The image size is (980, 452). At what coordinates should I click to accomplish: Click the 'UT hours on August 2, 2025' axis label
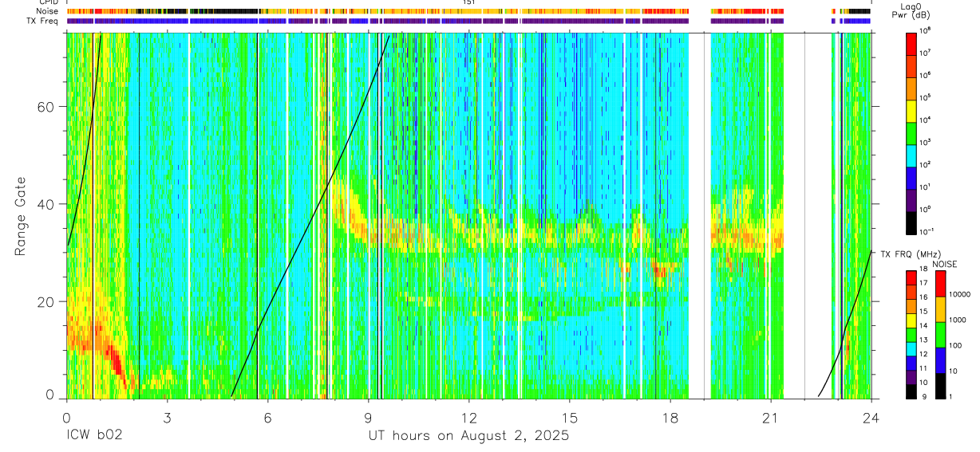point(468,436)
